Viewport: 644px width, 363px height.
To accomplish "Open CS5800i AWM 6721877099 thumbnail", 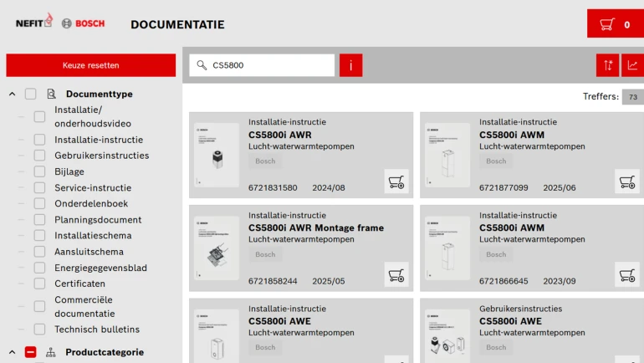I will 447,155.
